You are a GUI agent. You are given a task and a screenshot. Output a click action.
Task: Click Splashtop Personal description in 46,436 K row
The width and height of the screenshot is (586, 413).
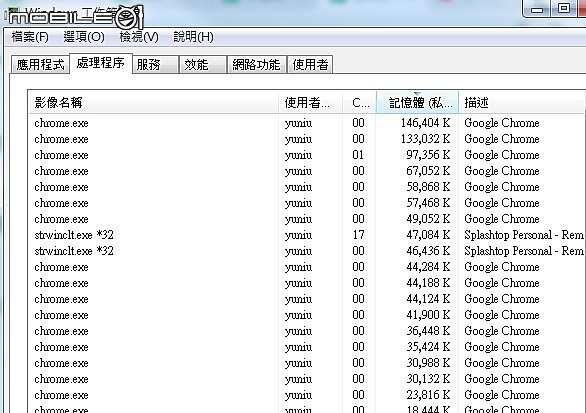524,251
